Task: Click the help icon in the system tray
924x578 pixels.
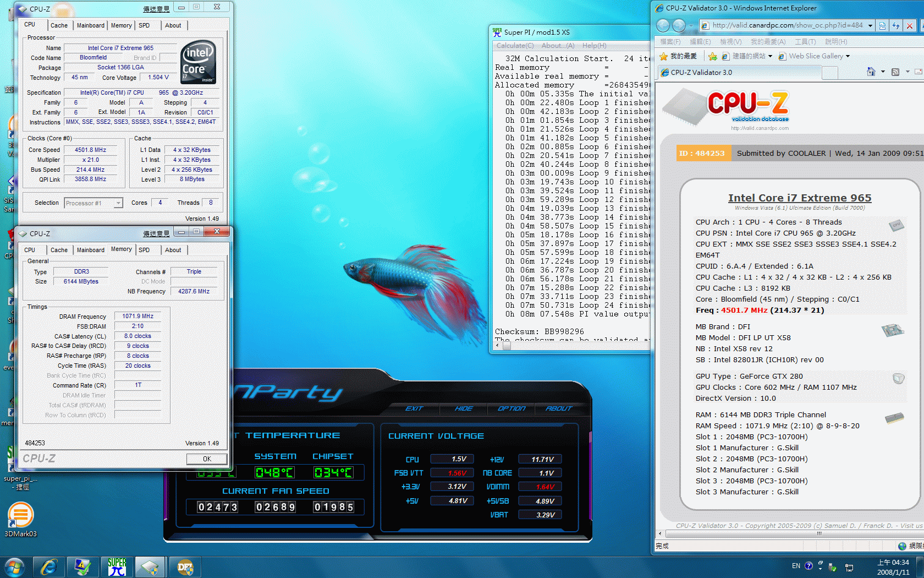Action: point(809,565)
